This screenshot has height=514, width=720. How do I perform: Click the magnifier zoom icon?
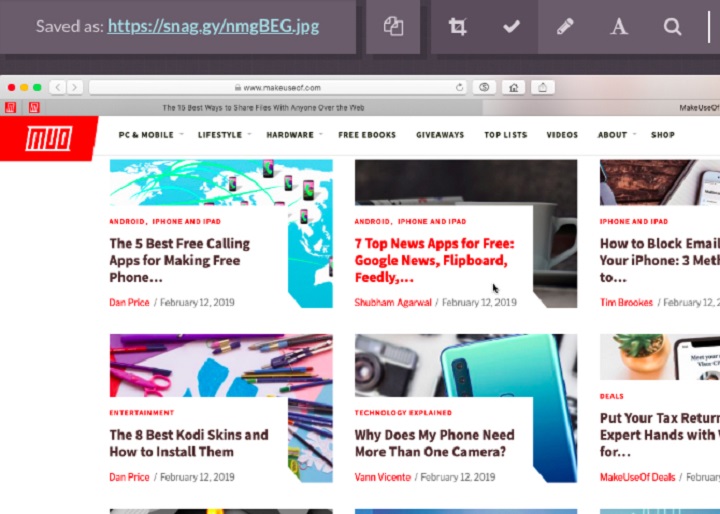click(673, 27)
